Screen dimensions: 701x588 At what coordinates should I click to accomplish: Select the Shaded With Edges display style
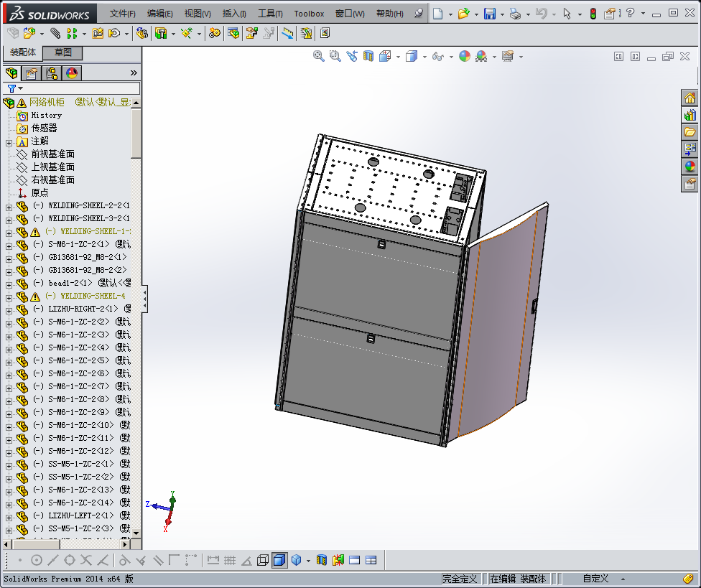click(412, 56)
